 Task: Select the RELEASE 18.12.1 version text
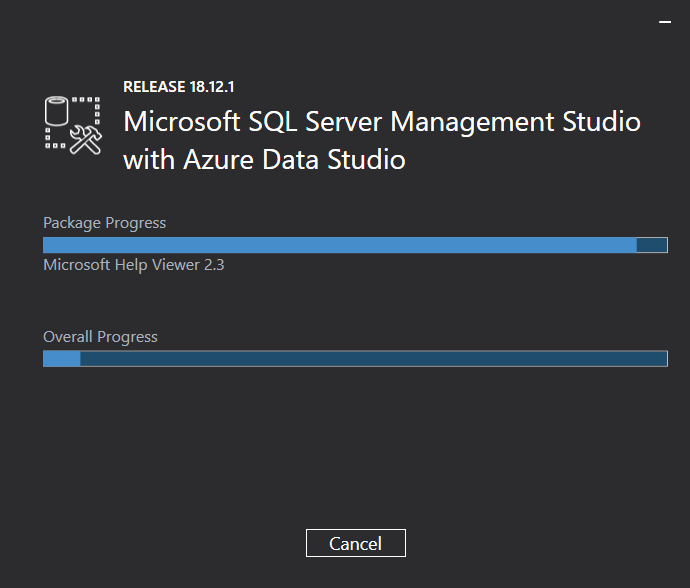tap(178, 87)
